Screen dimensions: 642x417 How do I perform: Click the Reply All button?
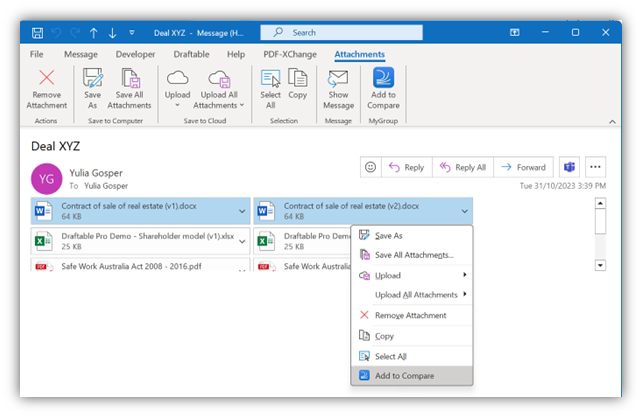pyautogui.click(x=462, y=167)
